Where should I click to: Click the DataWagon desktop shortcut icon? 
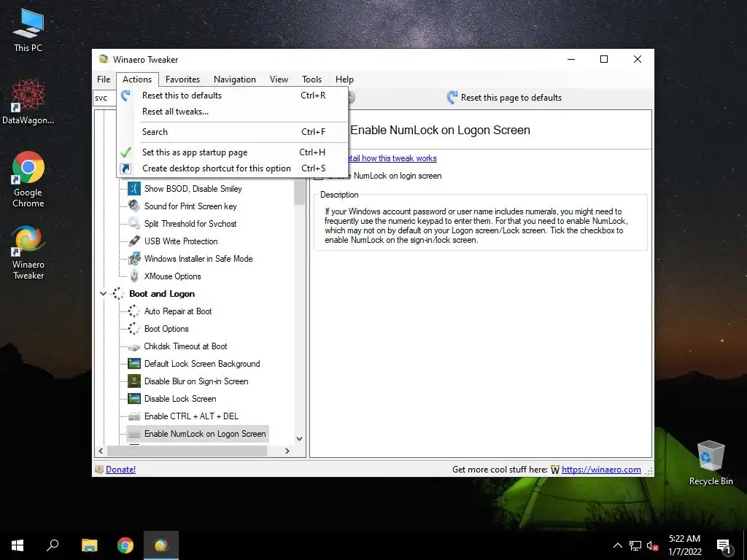point(28,96)
